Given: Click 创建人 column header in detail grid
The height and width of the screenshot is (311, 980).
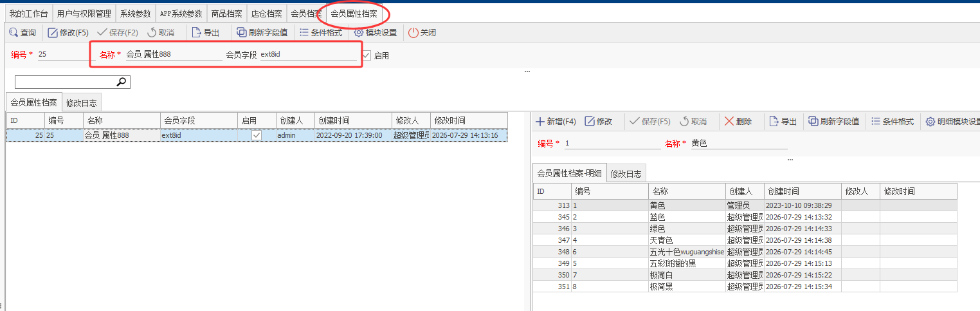Looking at the screenshot, I should click(x=745, y=191).
